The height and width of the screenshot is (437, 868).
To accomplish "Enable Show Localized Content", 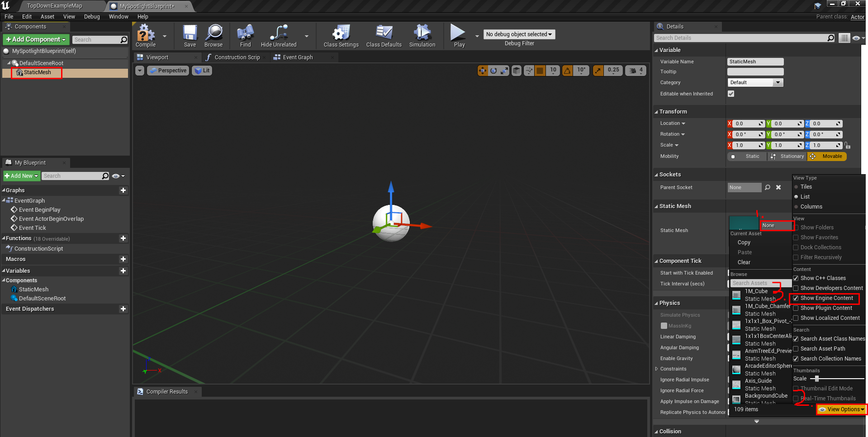I will point(796,318).
